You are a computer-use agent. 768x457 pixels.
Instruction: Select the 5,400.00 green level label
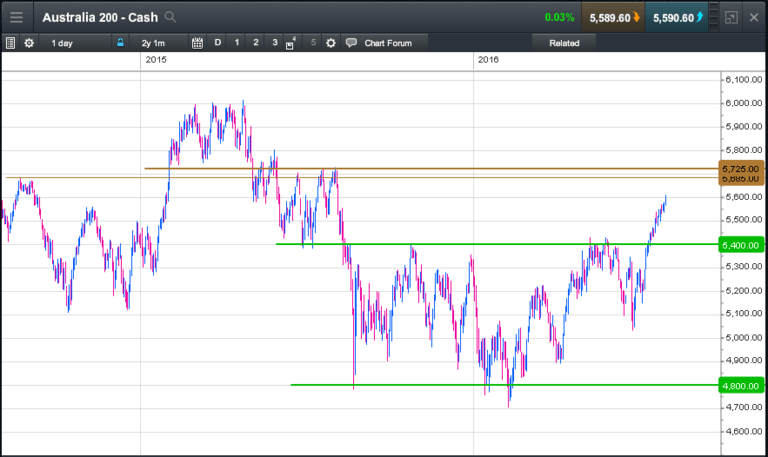[x=741, y=245]
